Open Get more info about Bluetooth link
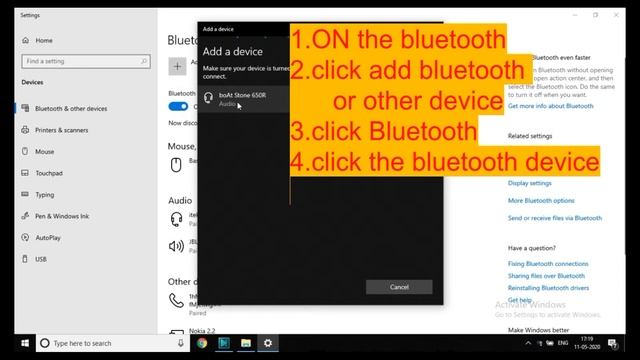The image size is (640, 360). pyautogui.click(x=551, y=106)
